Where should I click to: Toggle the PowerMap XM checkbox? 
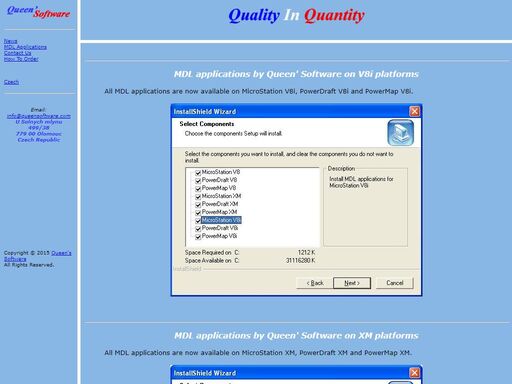coord(198,213)
